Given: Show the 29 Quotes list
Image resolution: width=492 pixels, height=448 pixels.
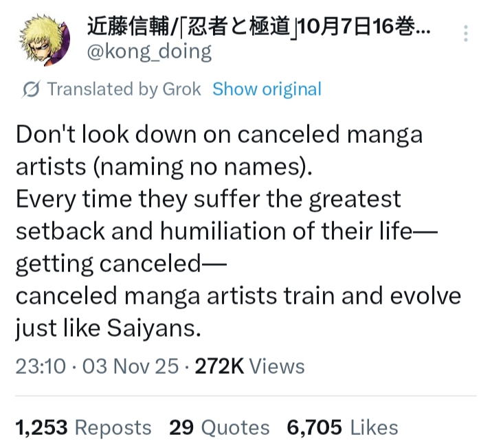Looking at the screenshot, I should click(219, 427).
